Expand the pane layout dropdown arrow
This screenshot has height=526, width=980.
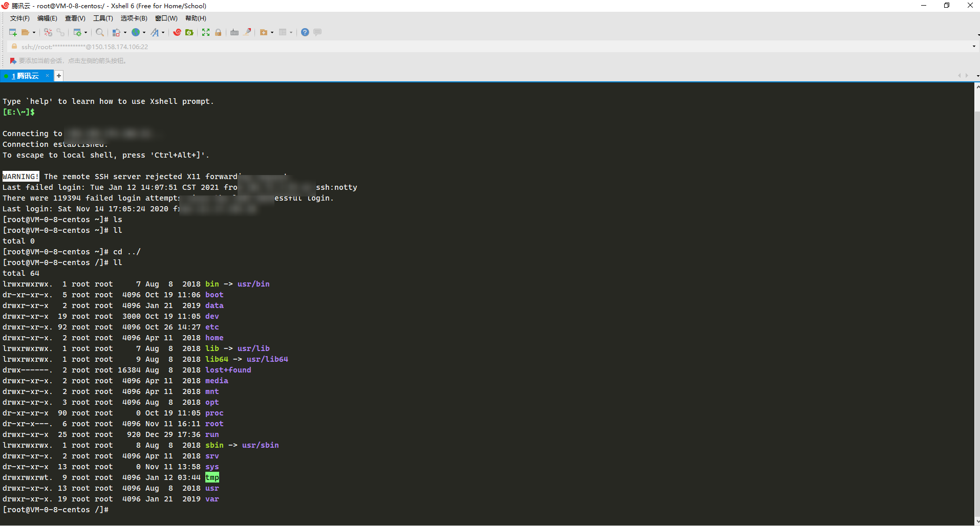pos(291,32)
